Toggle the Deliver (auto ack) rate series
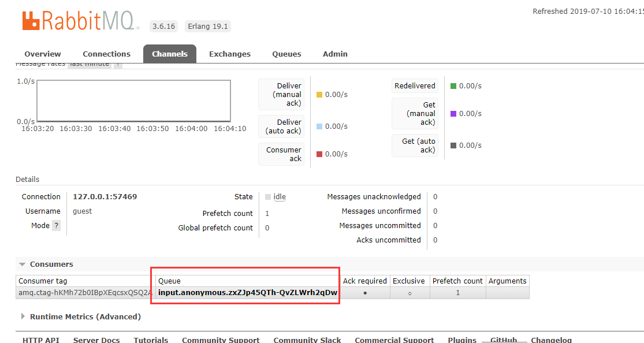The image size is (644, 343). tap(281, 126)
